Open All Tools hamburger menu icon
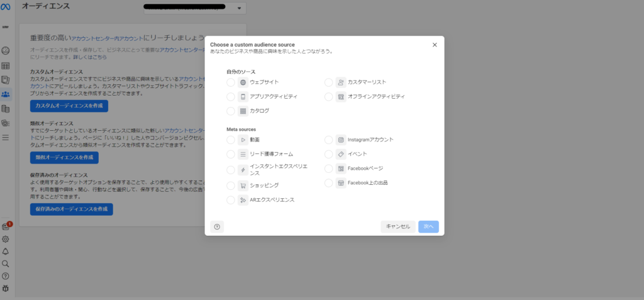Screen dimensions: 644x300 [6, 137]
